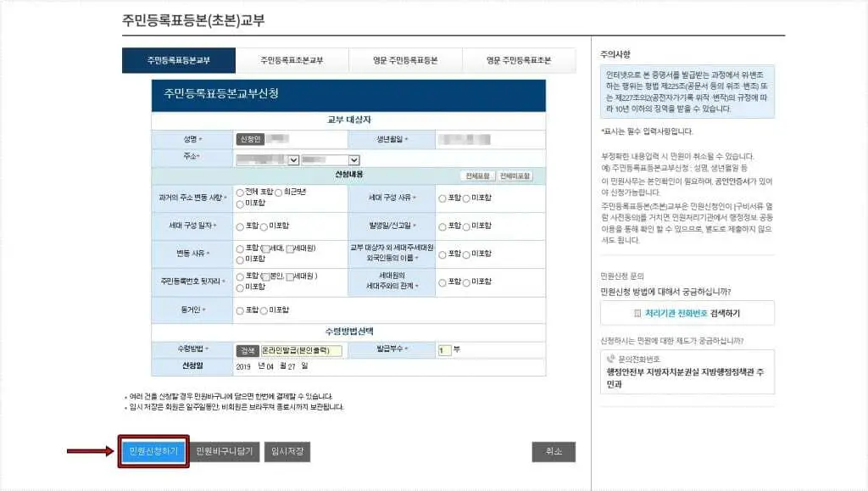Check the 본인 box for 주민등록번호 뒷자리

coord(265,276)
